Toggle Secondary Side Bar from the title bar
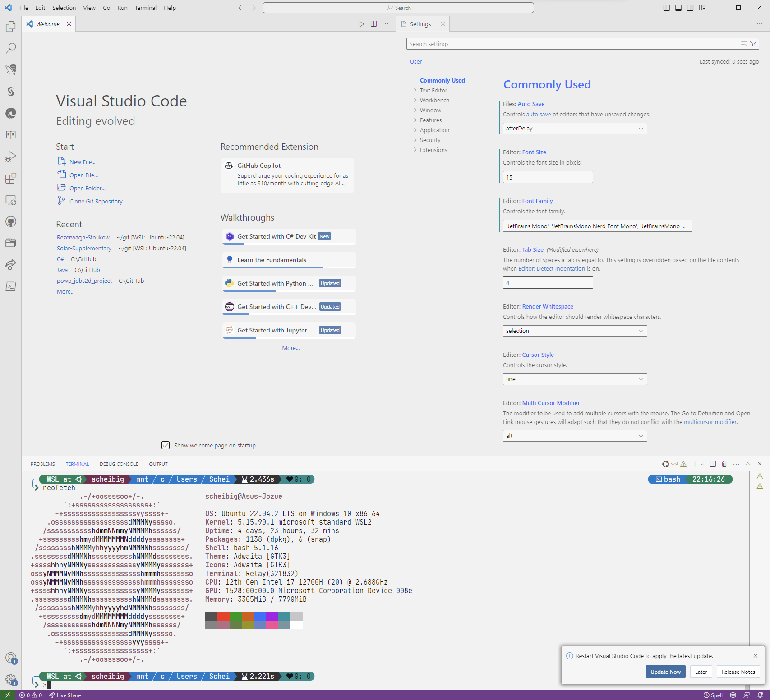This screenshot has width=770, height=700. pyautogui.click(x=690, y=8)
